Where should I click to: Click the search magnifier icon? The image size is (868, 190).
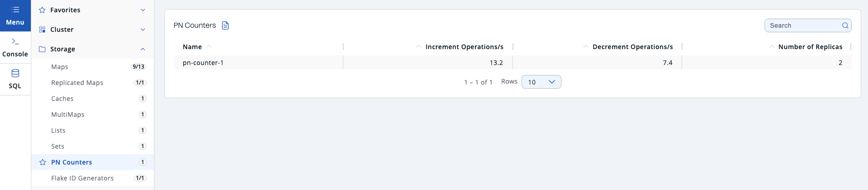845,25
